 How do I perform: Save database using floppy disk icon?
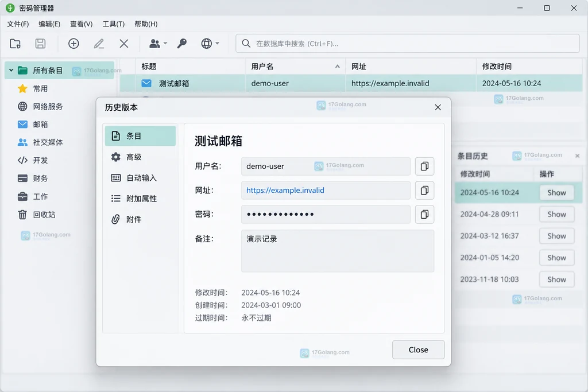(x=41, y=44)
